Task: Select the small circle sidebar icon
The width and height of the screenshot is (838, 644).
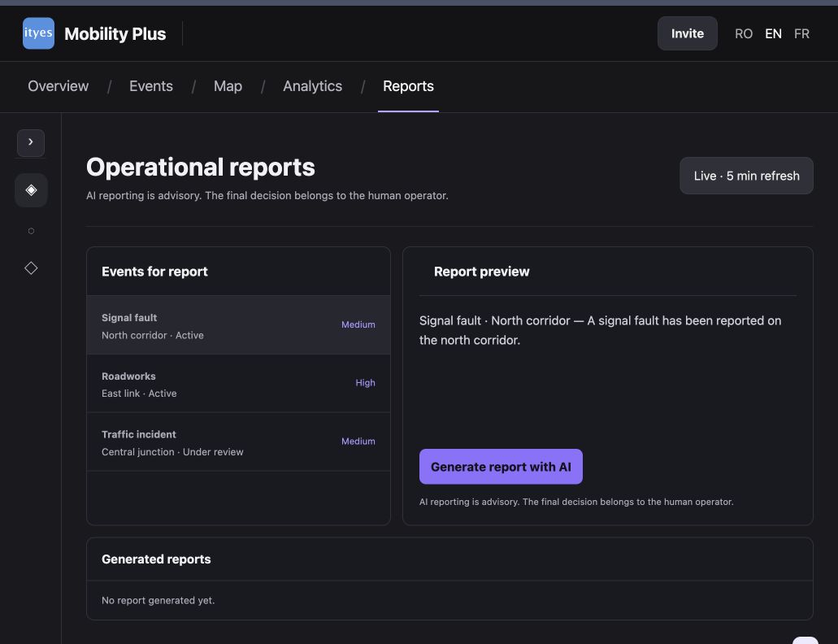Action: point(31,231)
